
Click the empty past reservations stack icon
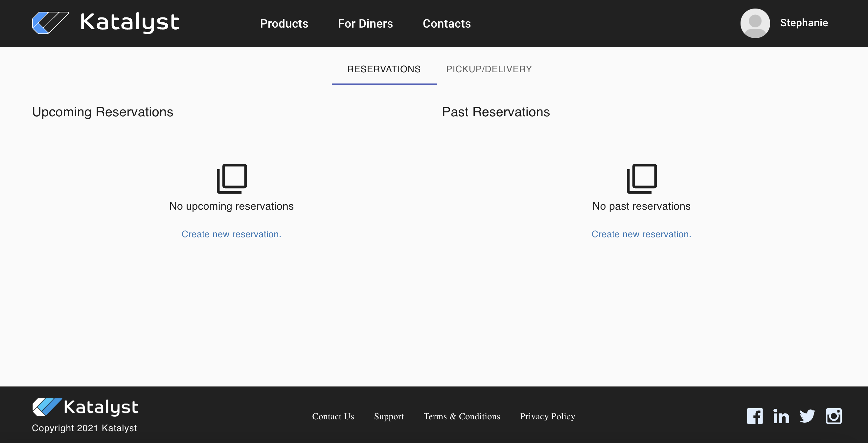point(642,179)
